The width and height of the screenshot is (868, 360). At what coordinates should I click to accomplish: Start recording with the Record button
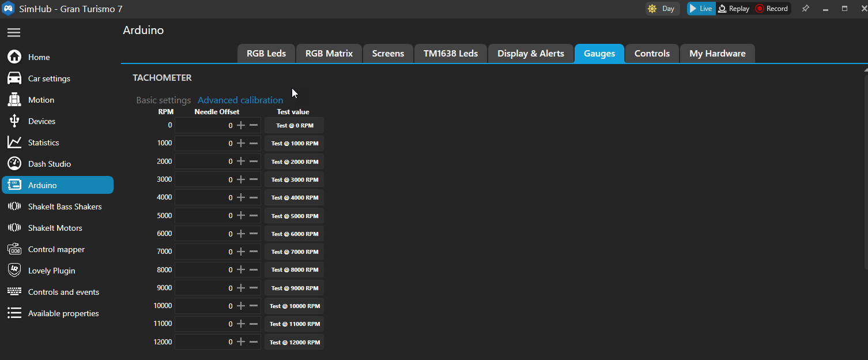pyautogui.click(x=772, y=9)
